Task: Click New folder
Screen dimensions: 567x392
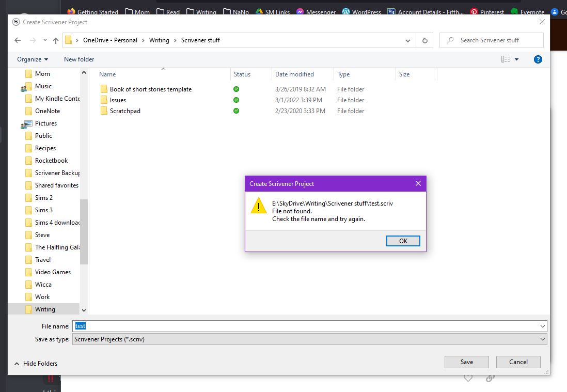Action: click(x=79, y=59)
